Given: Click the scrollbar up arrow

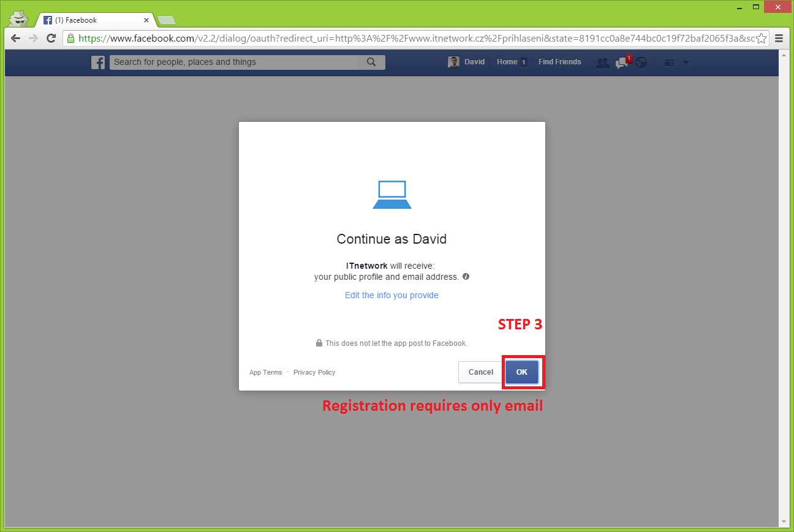Looking at the screenshot, I should [784, 55].
